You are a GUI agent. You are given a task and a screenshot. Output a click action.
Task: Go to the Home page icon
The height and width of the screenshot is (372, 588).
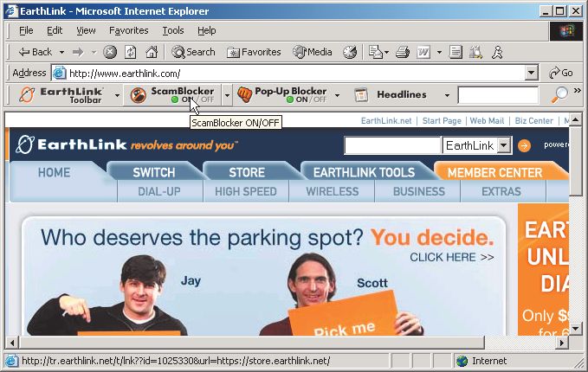152,52
